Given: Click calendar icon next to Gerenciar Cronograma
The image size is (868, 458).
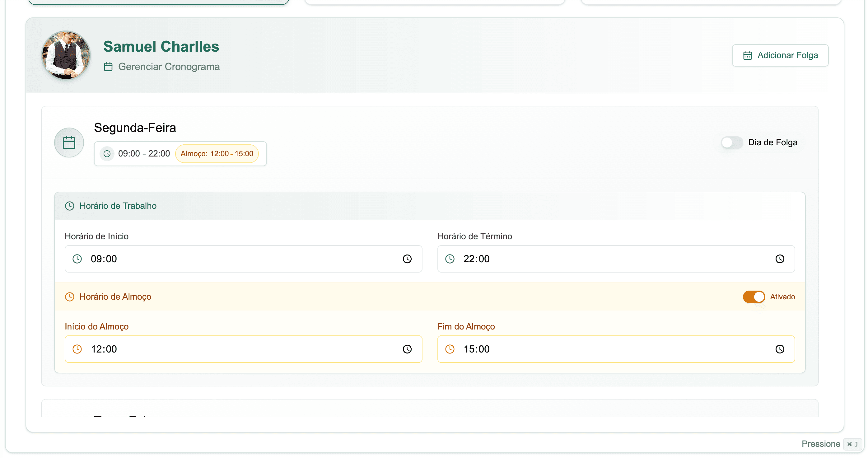Looking at the screenshot, I should [108, 67].
